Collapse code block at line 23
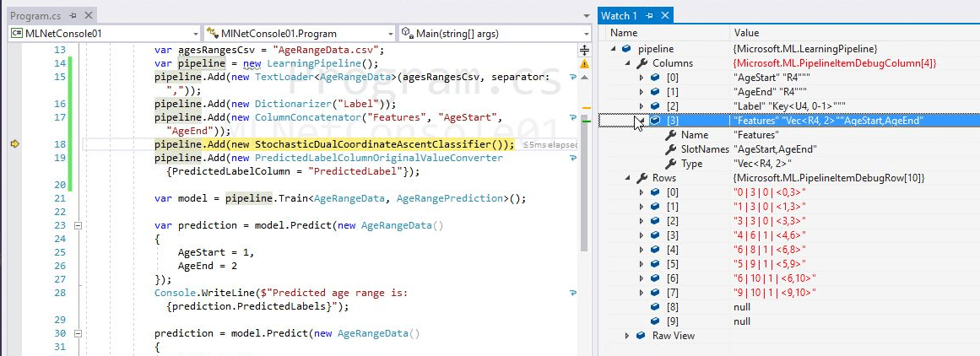980x356 pixels. (x=76, y=226)
